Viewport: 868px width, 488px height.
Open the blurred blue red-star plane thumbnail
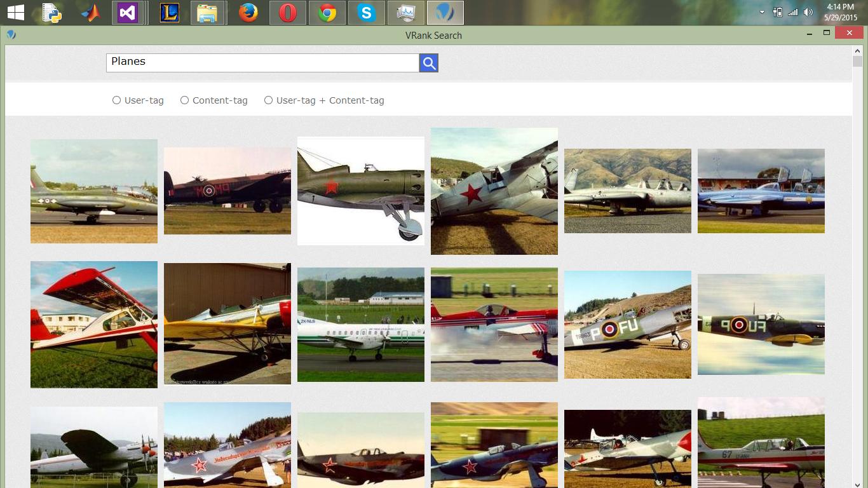tap(494, 445)
